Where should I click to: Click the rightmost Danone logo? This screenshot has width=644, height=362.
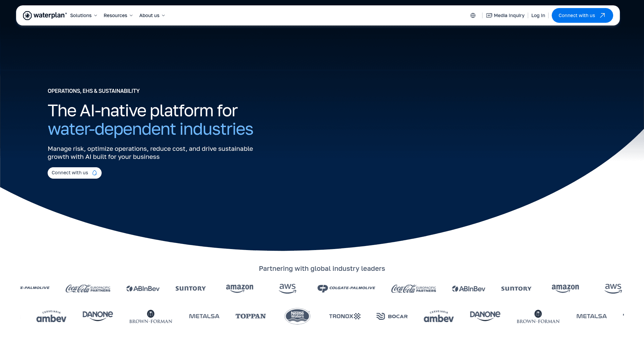[485, 316]
